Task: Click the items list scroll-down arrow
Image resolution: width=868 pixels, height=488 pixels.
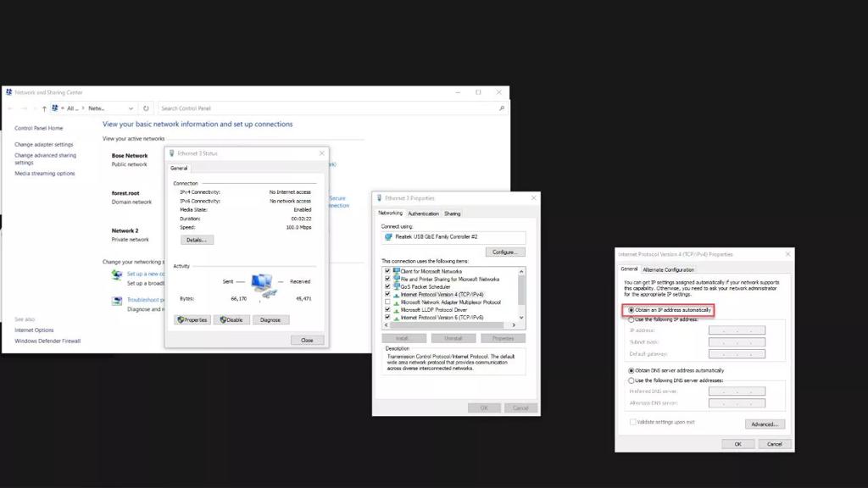Action: [x=521, y=318]
